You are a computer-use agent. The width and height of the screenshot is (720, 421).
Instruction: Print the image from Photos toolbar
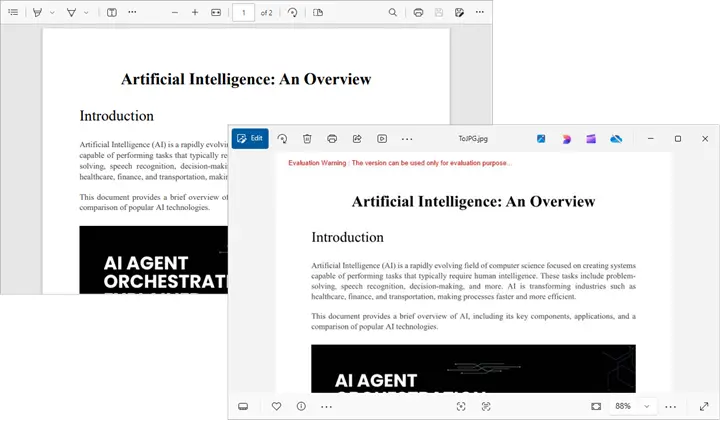coord(332,139)
